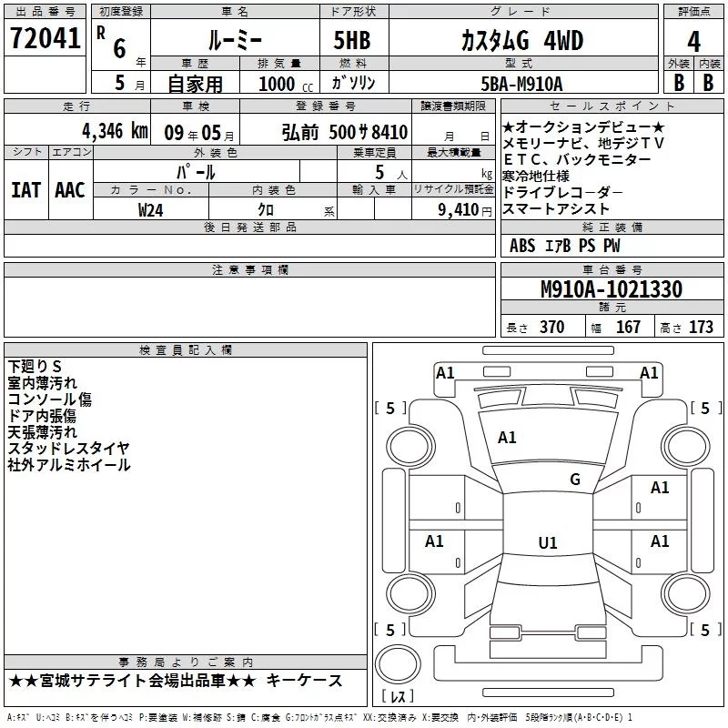This screenshot has width=728, height=728.
Task: Click the width value 167
Action: [628, 328]
